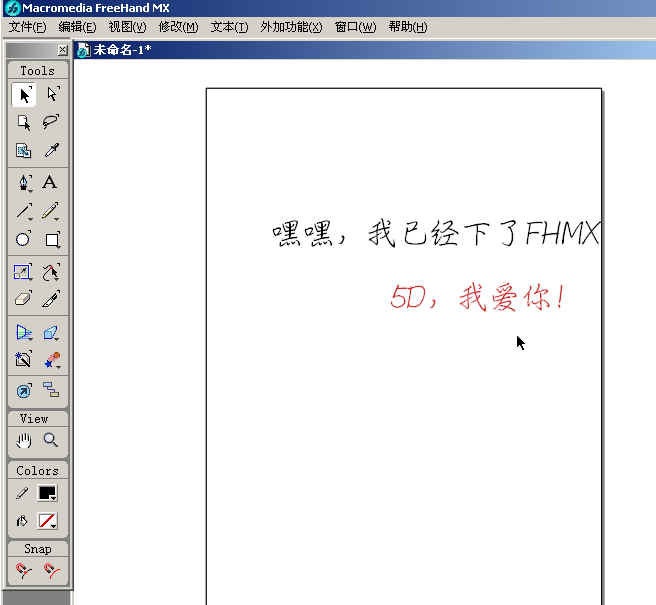Open the 外加功能(X) menu

(291, 27)
